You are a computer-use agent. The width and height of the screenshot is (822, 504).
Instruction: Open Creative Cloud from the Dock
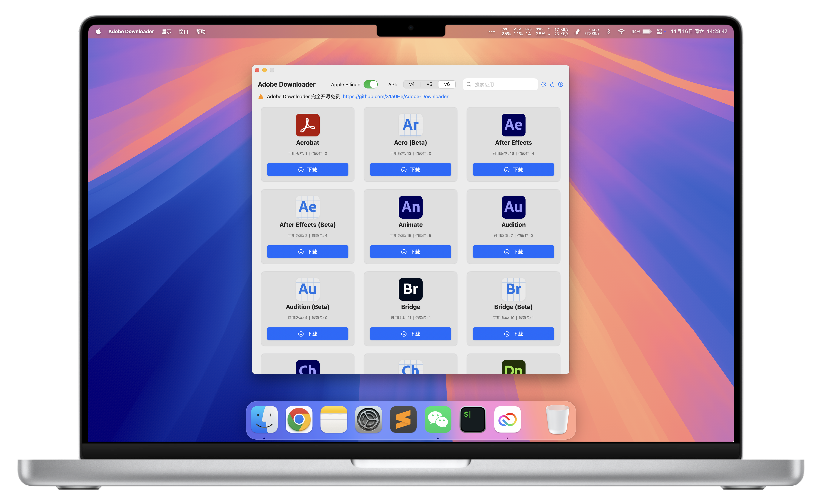tap(507, 419)
